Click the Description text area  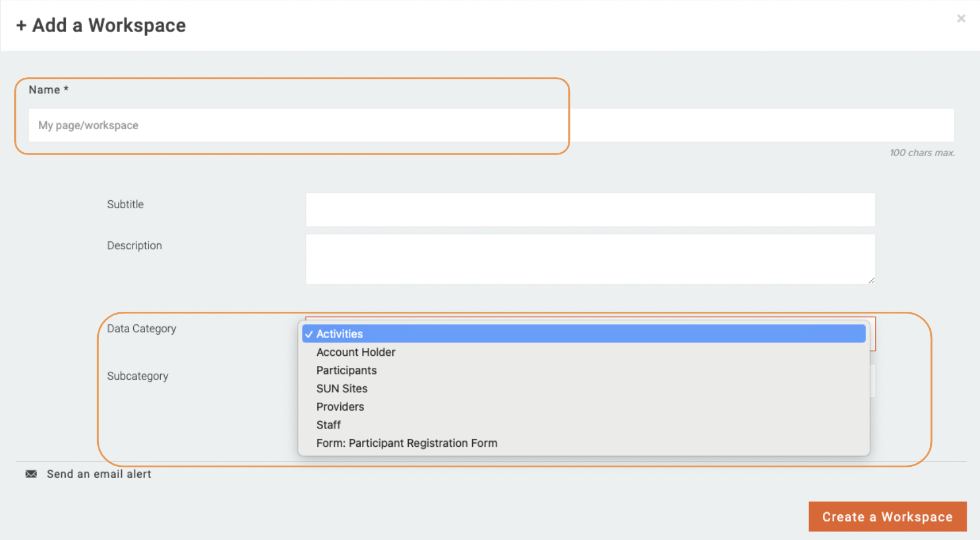point(590,259)
